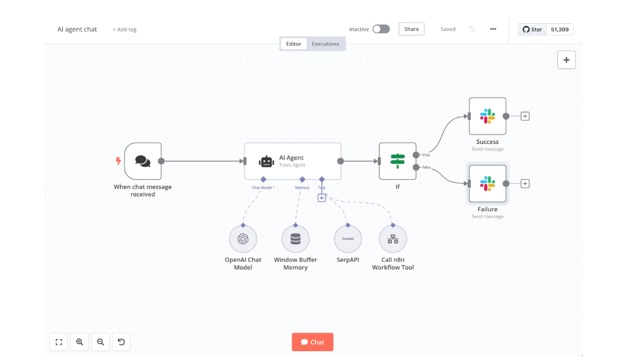Add a node after the Failure output
This screenshot has height=364, width=627.
525,183
